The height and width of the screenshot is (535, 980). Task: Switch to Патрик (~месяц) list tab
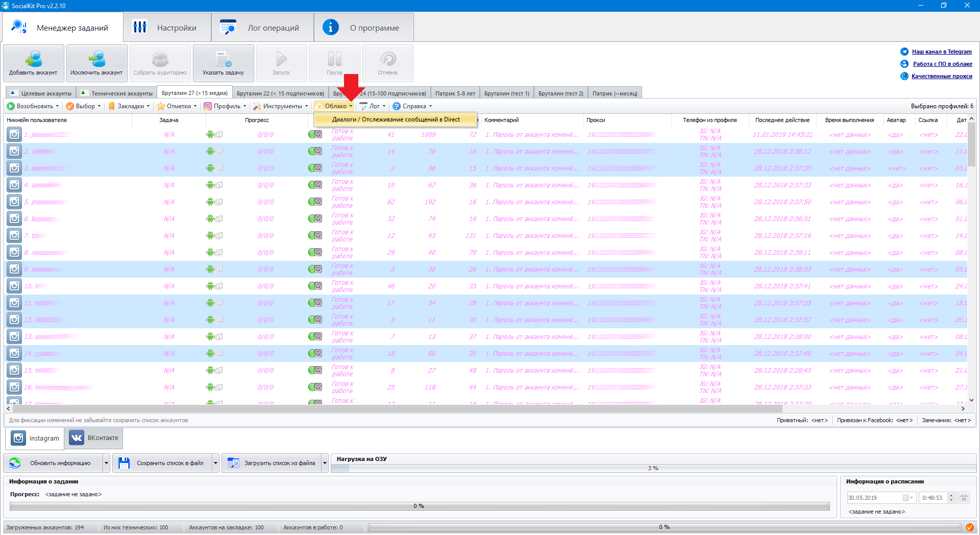coord(615,93)
